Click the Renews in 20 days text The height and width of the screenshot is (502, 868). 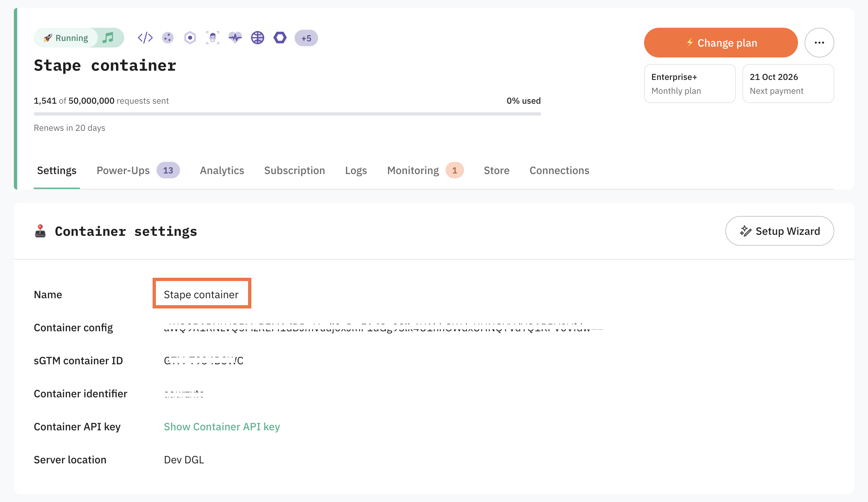pyautogui.click(x=70, y=128)
